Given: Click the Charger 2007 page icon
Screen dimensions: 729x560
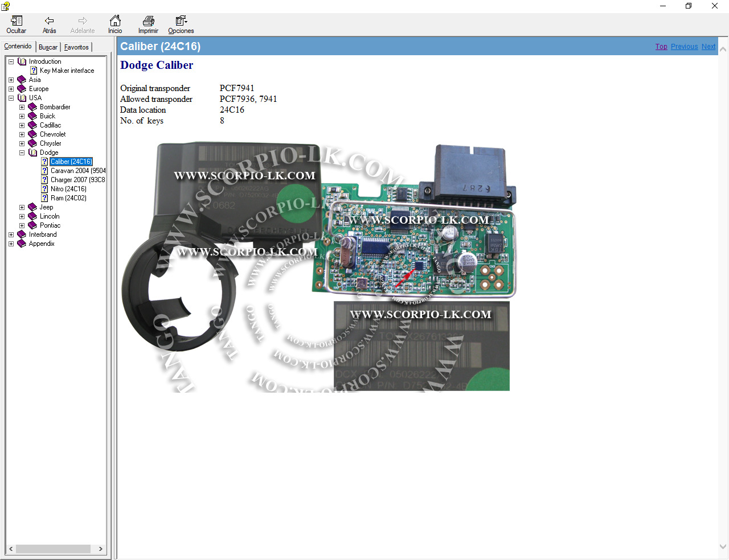Looking at the screenshot, I should (44, 180).
